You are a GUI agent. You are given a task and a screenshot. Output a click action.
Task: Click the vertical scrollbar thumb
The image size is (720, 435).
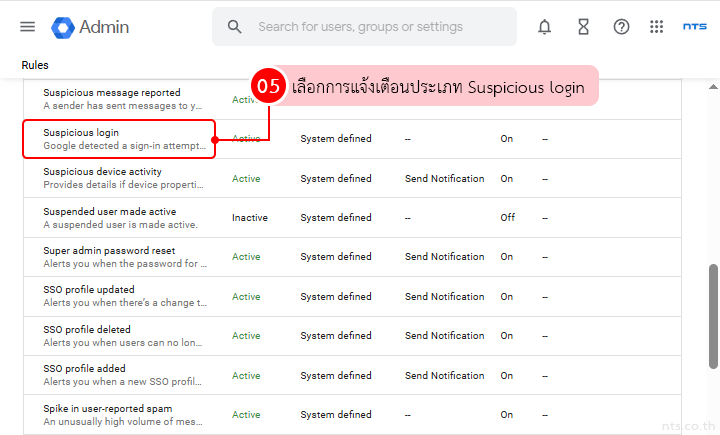point(713,315)
